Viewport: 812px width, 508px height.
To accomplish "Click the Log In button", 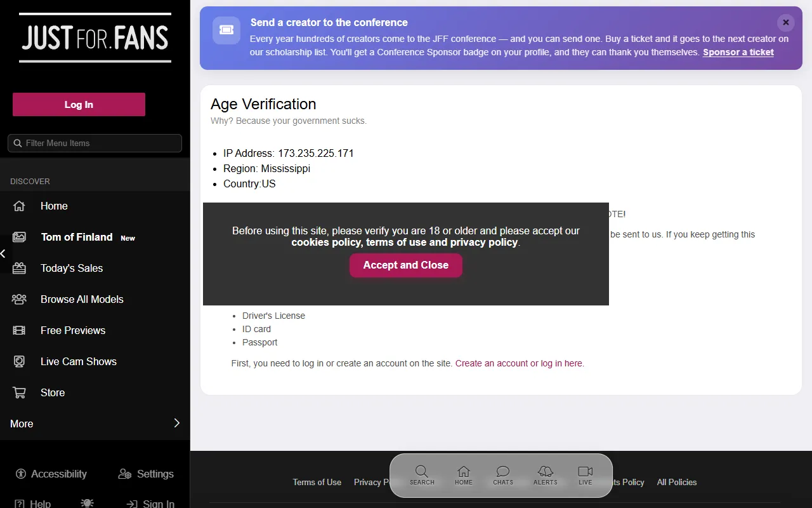I will pos(79,105).
